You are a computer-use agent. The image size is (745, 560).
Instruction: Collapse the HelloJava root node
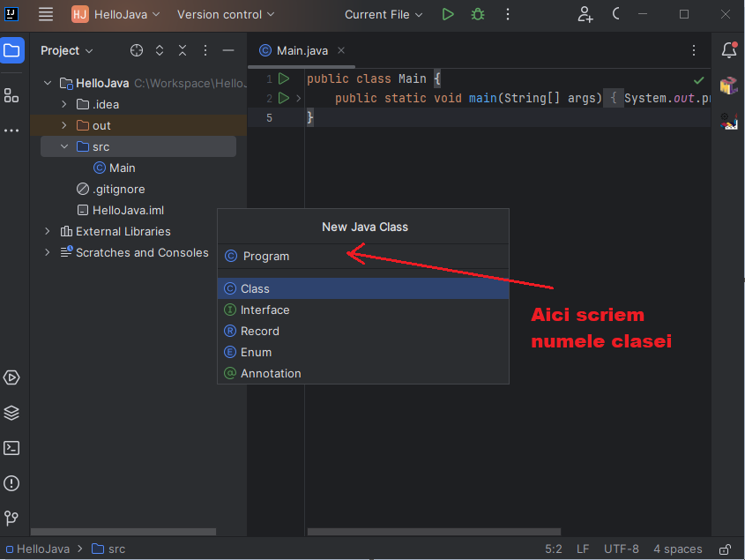point(48,83)
